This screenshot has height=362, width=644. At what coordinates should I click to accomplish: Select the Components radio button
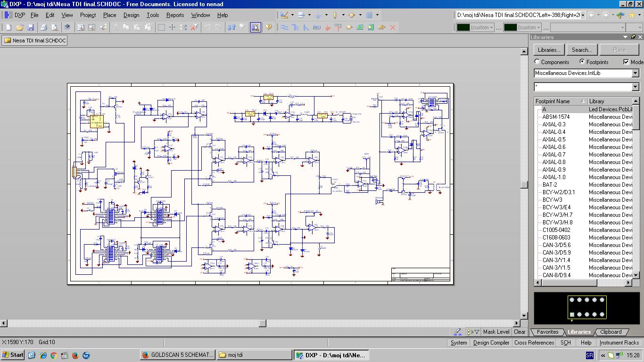537,62
